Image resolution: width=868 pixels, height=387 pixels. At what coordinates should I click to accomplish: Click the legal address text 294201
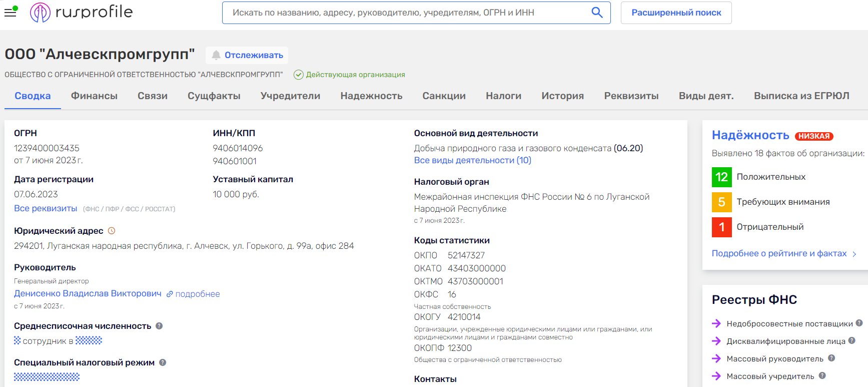coord(184,246)
